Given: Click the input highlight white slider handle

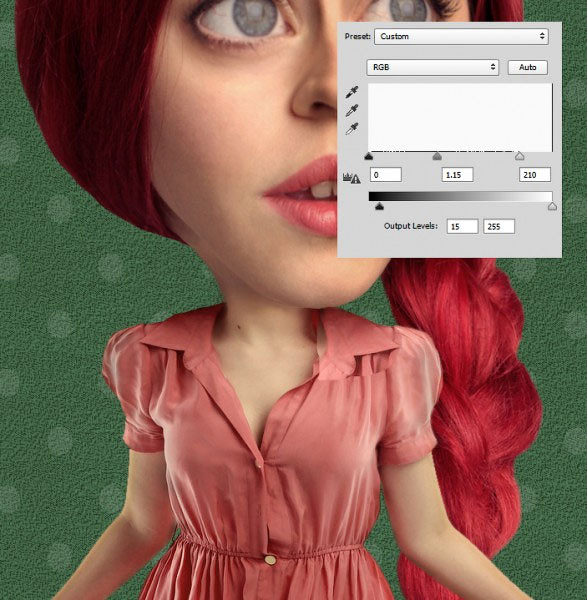Looking at the screenshot, I should coord(519,156).
